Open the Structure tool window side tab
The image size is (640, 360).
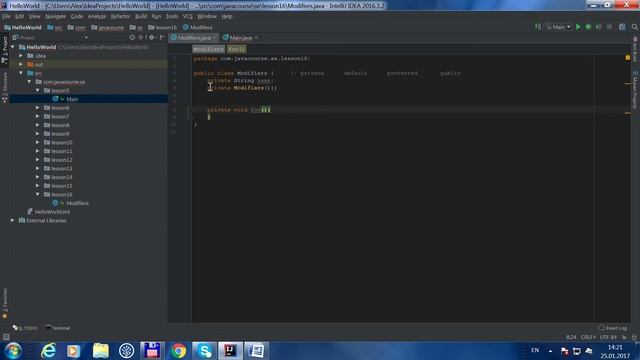pyautogui.click(x=4, y=87)
